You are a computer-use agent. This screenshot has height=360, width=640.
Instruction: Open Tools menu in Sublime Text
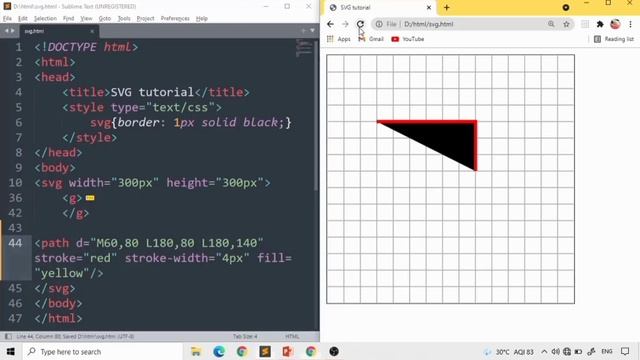[124, 18]
